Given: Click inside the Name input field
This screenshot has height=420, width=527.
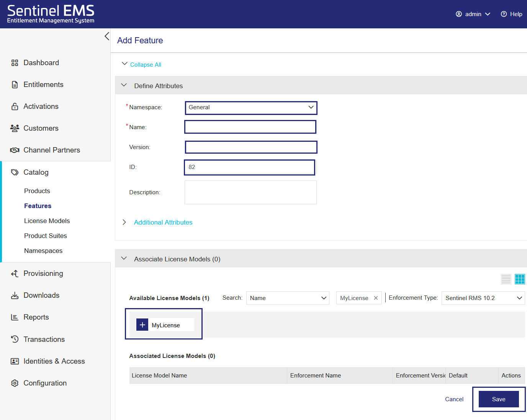Looking at the screenshot, I should pos(250,127).
